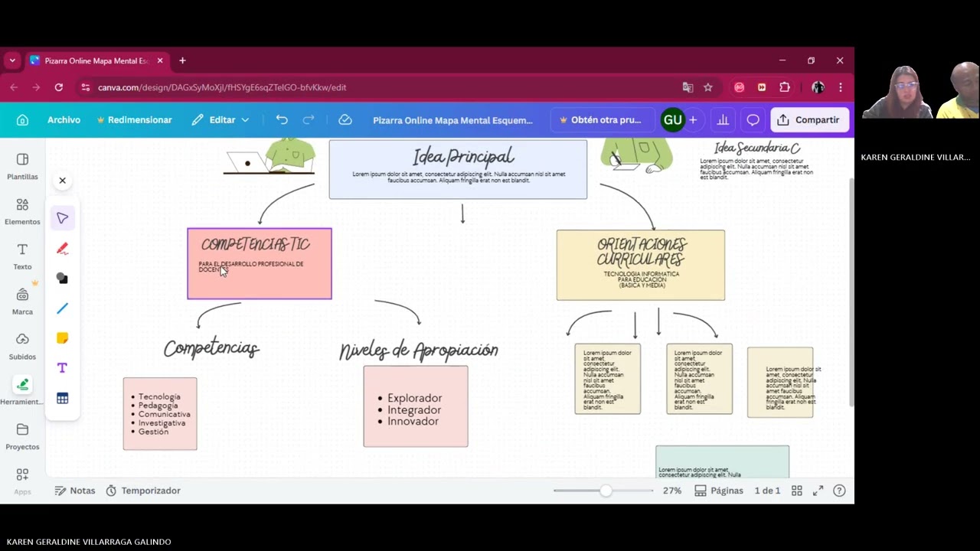980x551 pixels.
Task: Select Competencias heading text
Action: [x=211, y=348]
